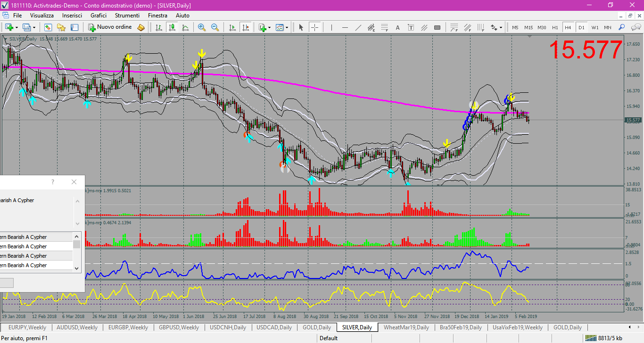Select the crosshair tool
Image resolution: width=644 pixels, height=343 pixels.
coord(314,27)
